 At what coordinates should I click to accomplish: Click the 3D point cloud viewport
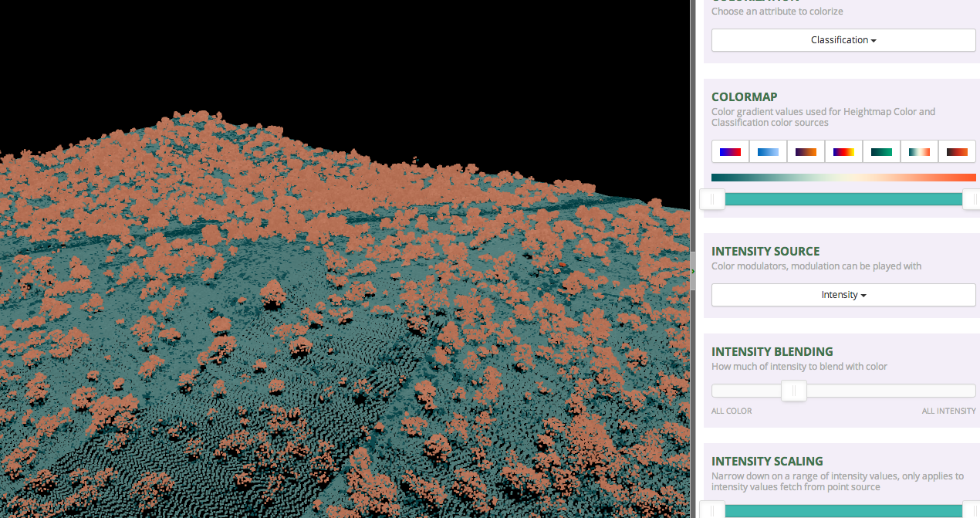click(345, 259)
